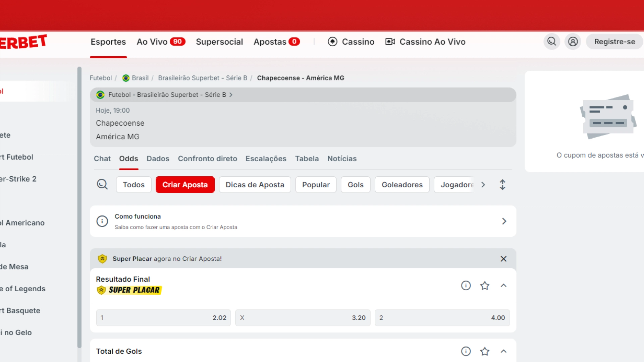Viewport: 644px width, 362px height.
Task: Favorite the Total de Gols market
Action: (485, 351)
